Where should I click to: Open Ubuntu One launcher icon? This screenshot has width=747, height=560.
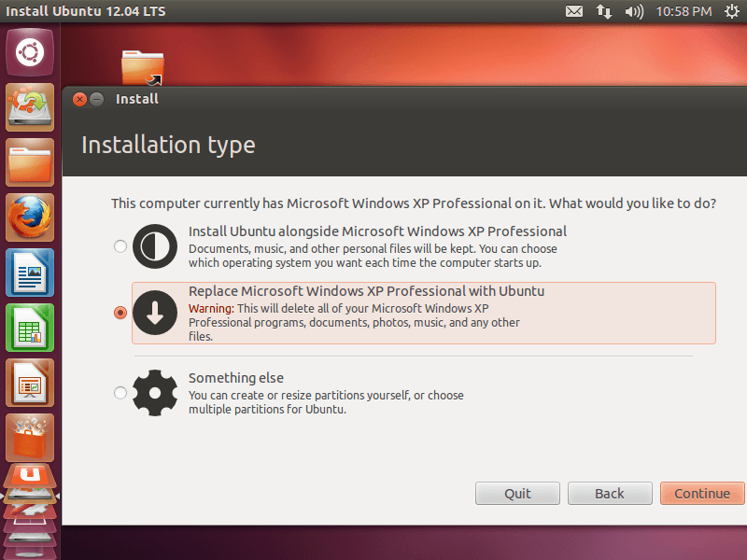[x=30, y=477]
